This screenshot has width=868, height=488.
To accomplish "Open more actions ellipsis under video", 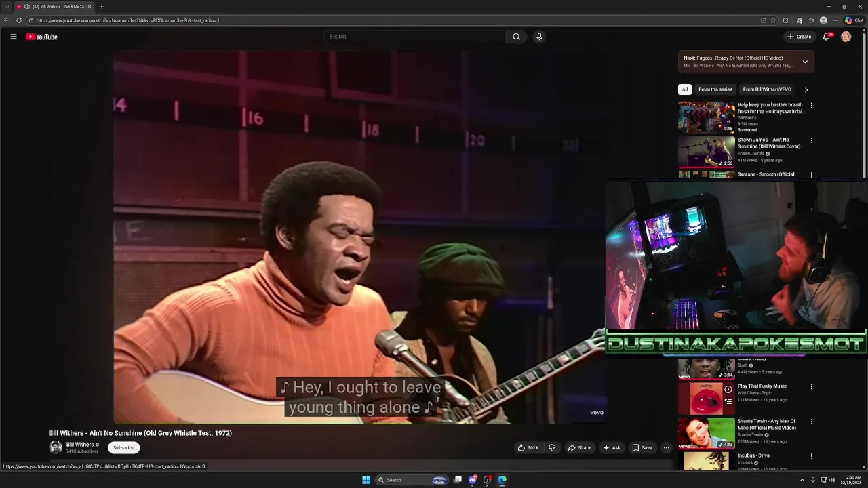I will click(666, 447).
